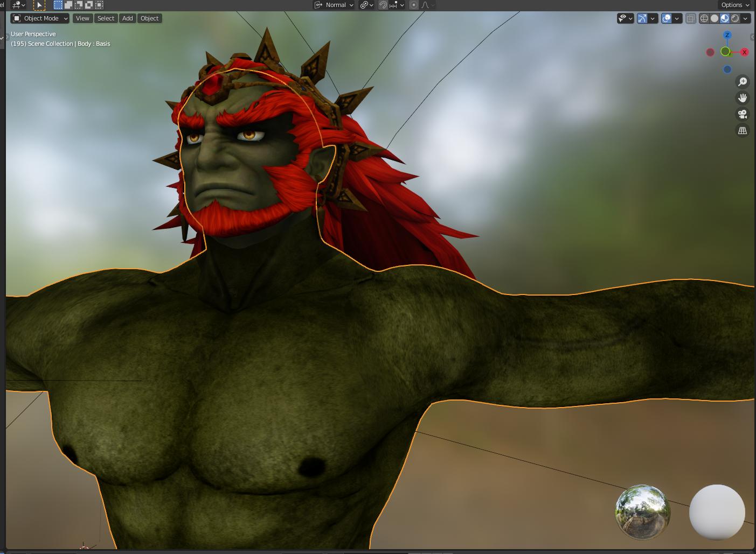The image size is (756, 554).
Task: Open the shading options dropdown
Action: 746,18
